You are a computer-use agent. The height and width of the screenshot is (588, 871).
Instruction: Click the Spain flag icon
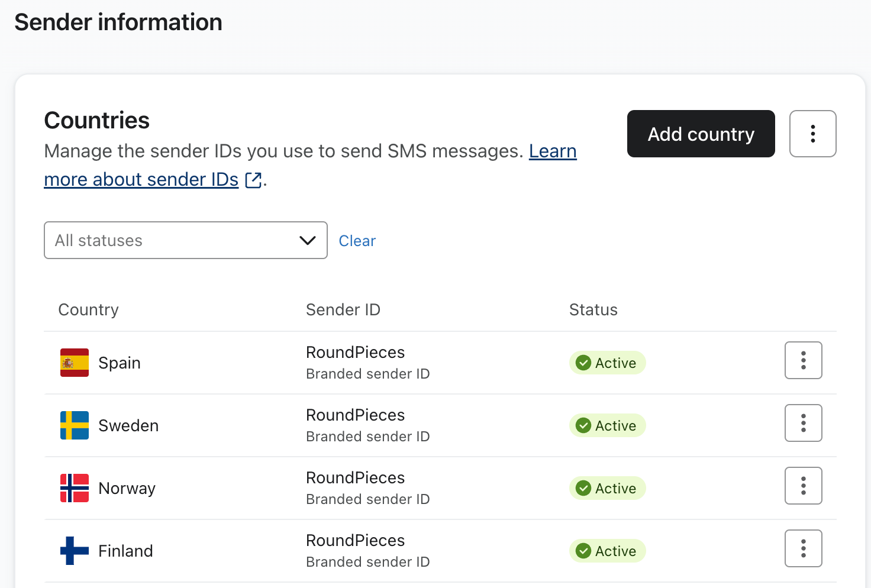pyautogui.click(x=74, y=362)
